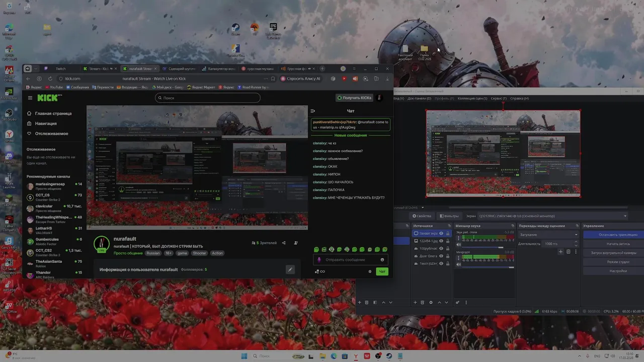The height and width of the screenshot is (362, 644).
Task: Open Steam from Windows taskbar
Action: pos(389,356)
